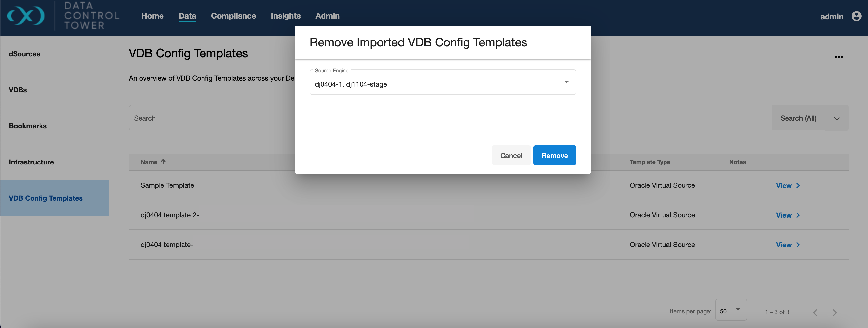Click the Data Control Tower logo icon
Screen dimensions: 868x328
point(26,16)
